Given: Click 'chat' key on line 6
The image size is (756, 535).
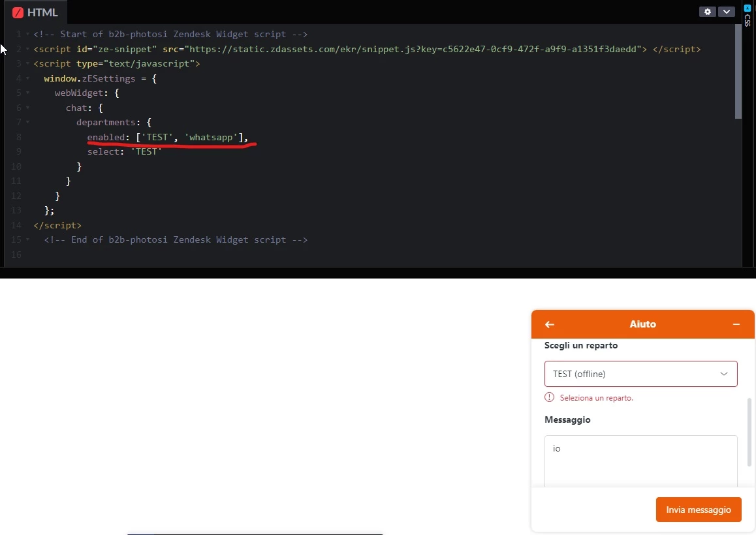Looking at the screenshot, I should (x=76, y=108).
